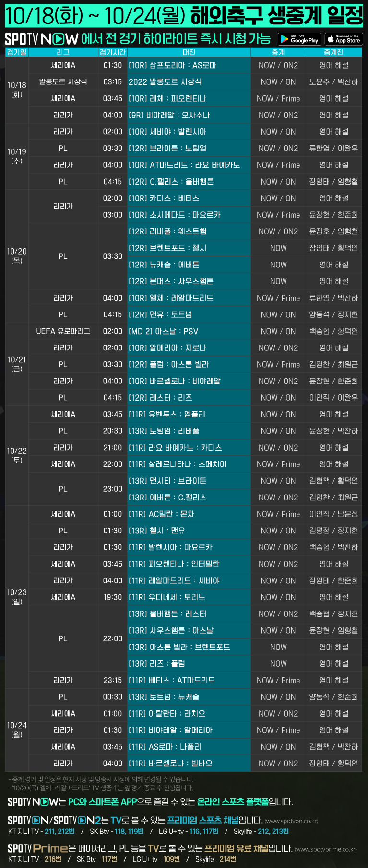Select the match [13R] 토트넘 : 뉴캐슬

click(x=189, y=697)
